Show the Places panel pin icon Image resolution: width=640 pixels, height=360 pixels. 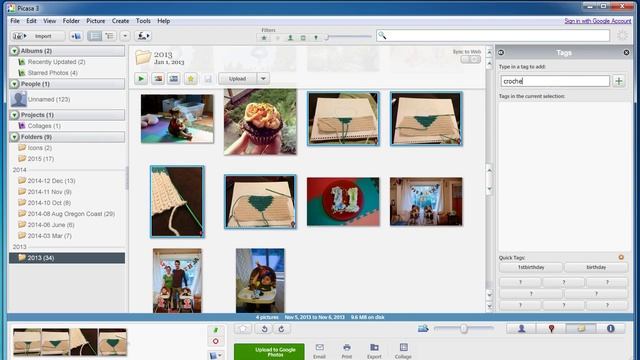tap(551, 329)
